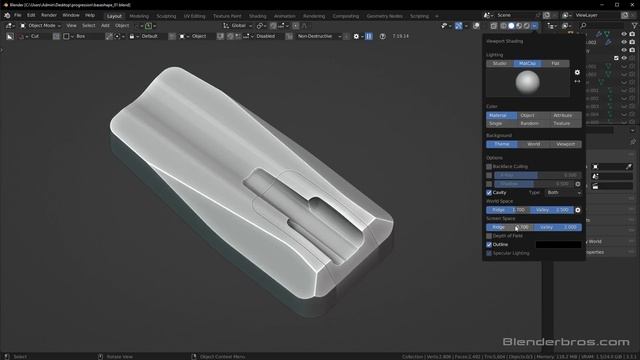Screen dimensions: 640x360
Task: Select MatCap lighting option
Action: [528, 63]
